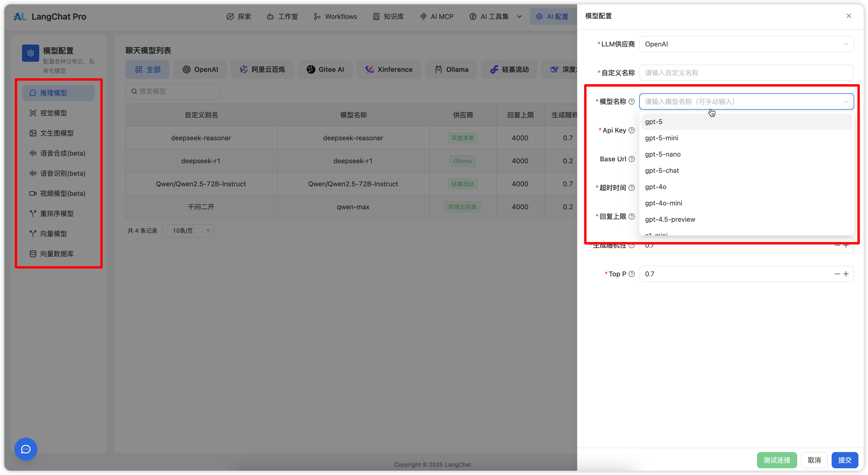Click the help icon next to Top P

(632, 274)
